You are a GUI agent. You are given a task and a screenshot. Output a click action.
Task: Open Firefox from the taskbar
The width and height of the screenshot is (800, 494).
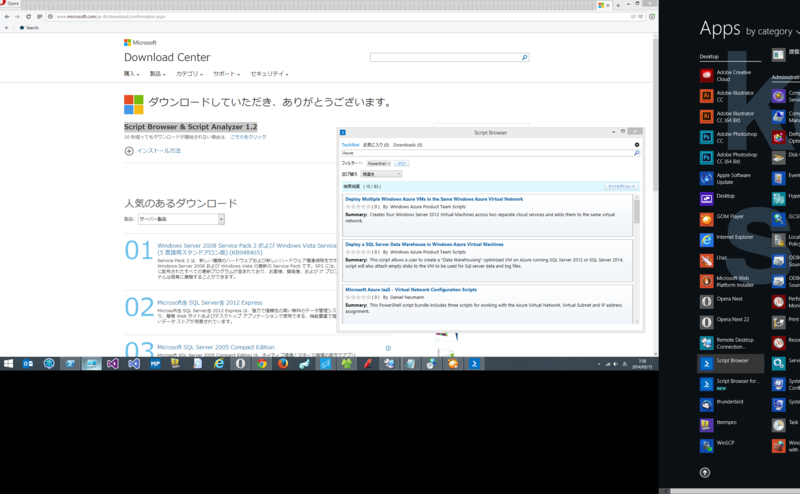click(x=283, y=364)
